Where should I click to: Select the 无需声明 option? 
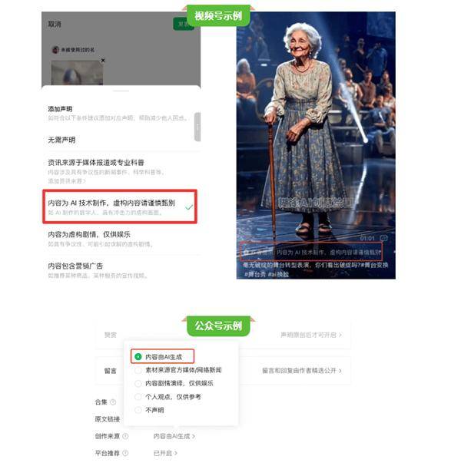click(61, 140)
